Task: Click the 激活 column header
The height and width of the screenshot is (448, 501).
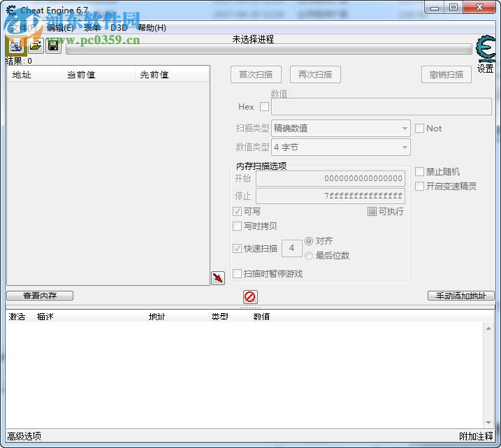Action: pos(20,317)
